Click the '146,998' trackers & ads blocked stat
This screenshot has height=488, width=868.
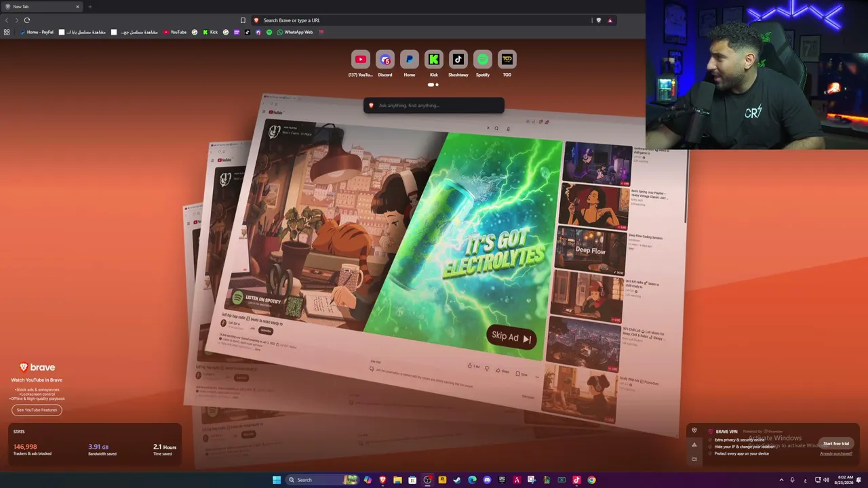32,449
